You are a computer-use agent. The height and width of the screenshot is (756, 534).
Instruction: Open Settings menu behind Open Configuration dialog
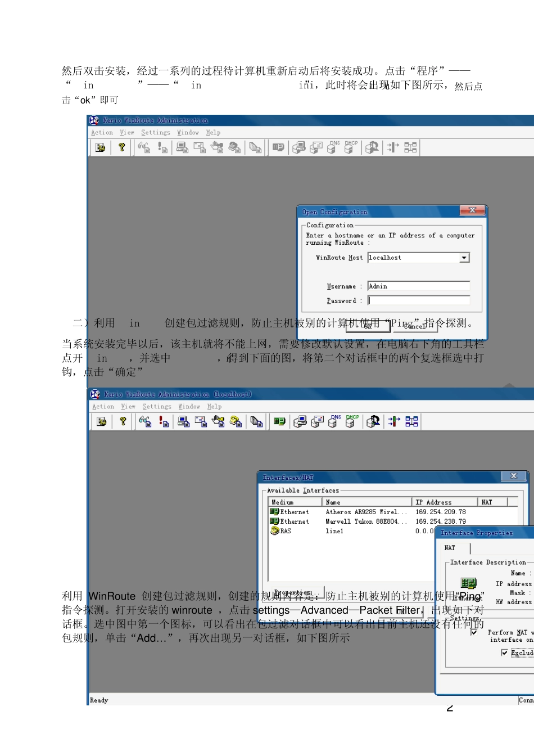coord(156,133)
